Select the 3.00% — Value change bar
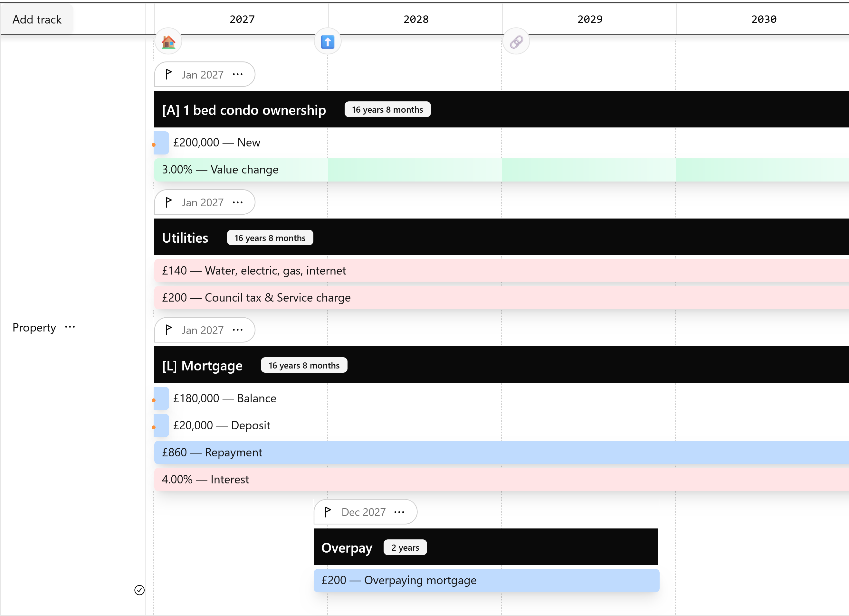The image size is (849, 616). tap(501, 170)
